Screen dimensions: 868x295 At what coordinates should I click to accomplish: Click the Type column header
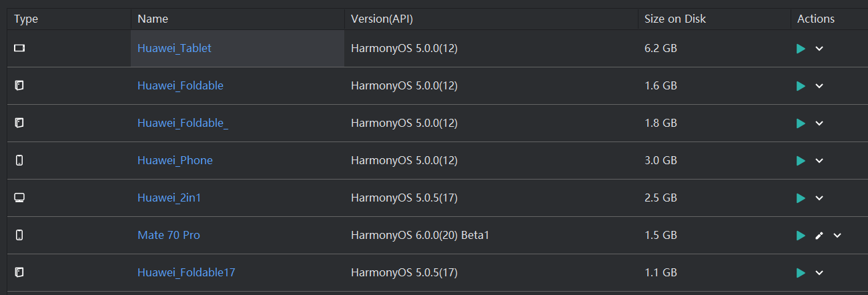click(x=26, y=19)
